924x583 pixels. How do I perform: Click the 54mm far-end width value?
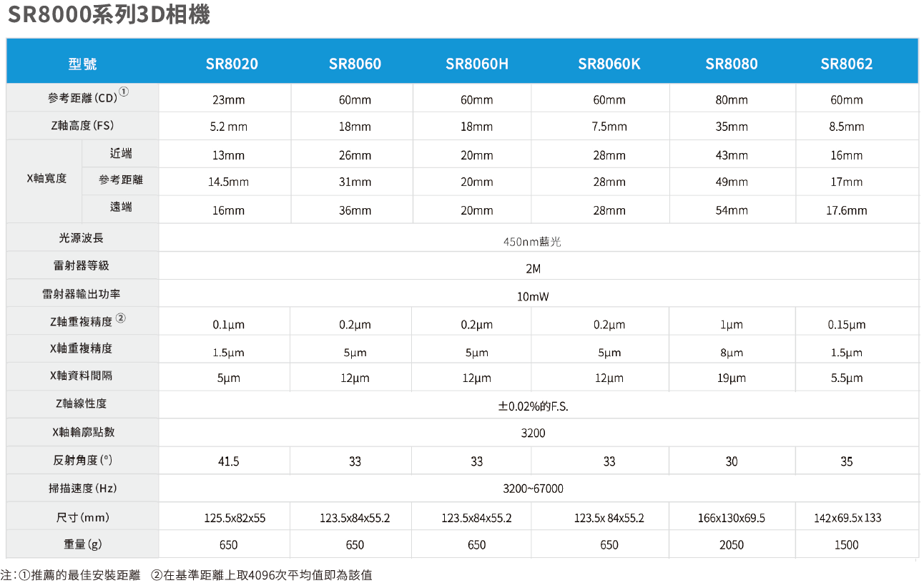(732, 210)
